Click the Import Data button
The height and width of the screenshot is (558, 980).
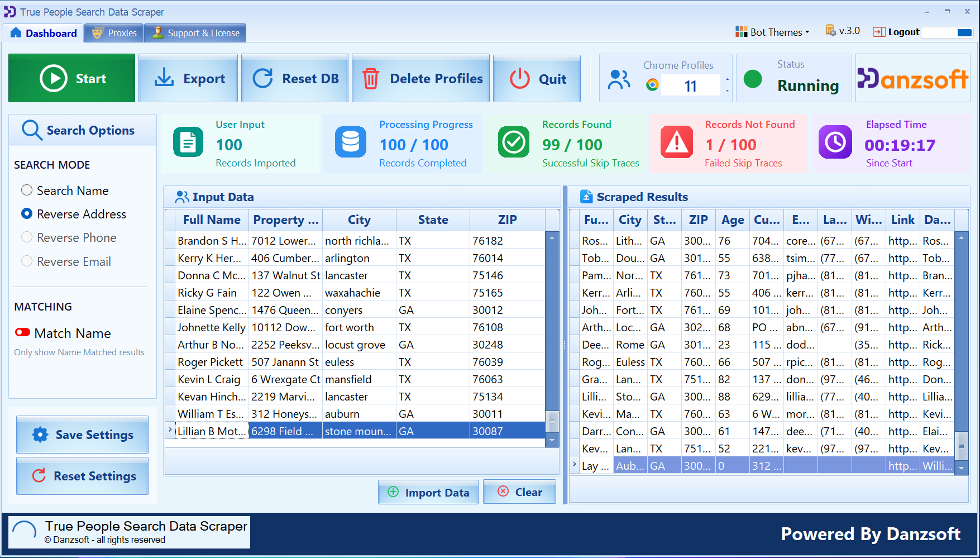(428, 492)
